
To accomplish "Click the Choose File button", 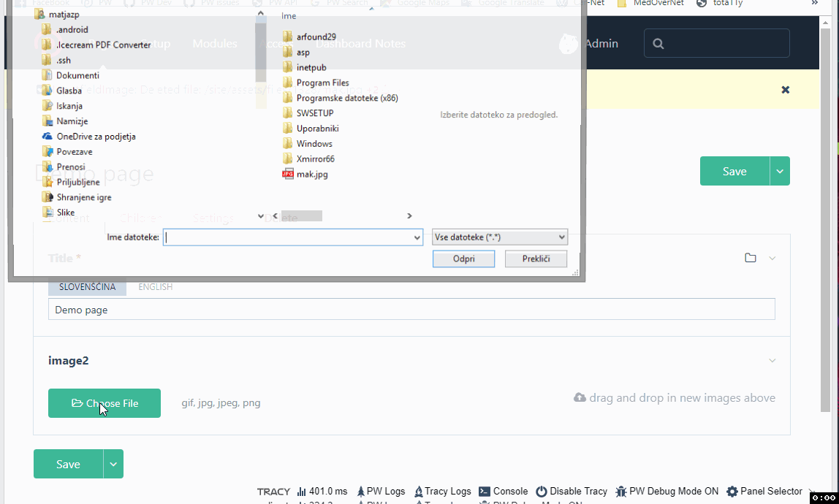I will [x=104, y=402].
